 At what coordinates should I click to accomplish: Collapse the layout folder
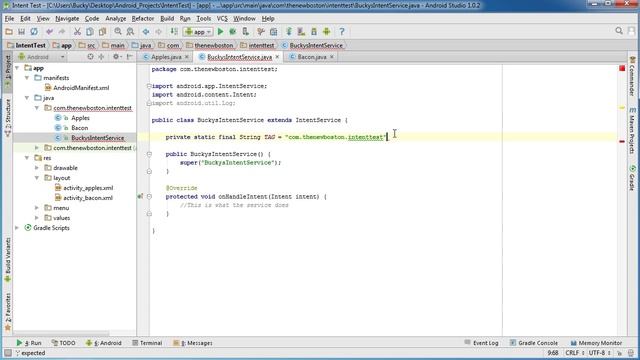[x=37, y=178]
